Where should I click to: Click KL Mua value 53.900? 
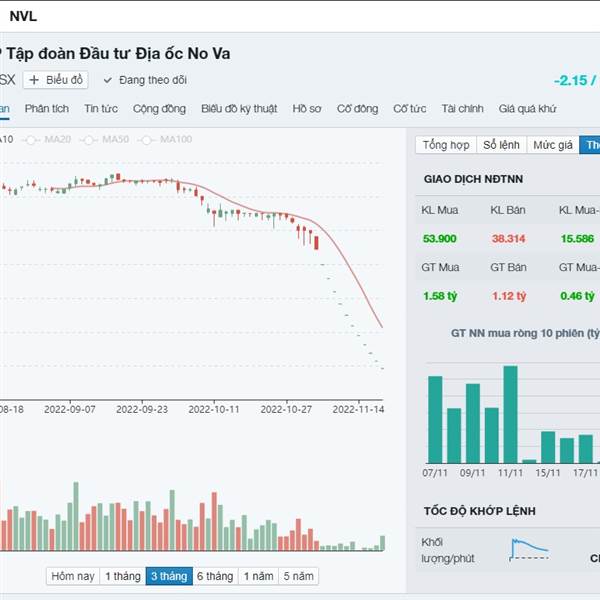[x=440, y=239]
